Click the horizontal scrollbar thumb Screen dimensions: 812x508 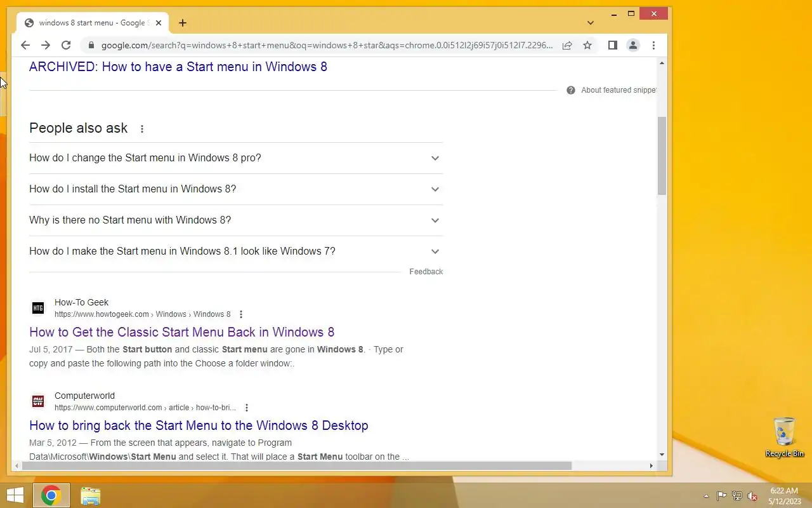click(297, 465)
